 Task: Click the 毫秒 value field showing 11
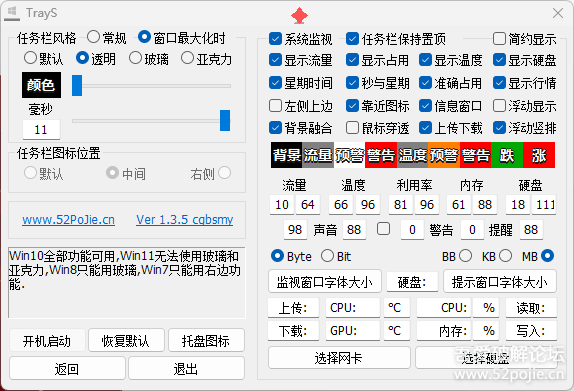[x=41, y=130]
